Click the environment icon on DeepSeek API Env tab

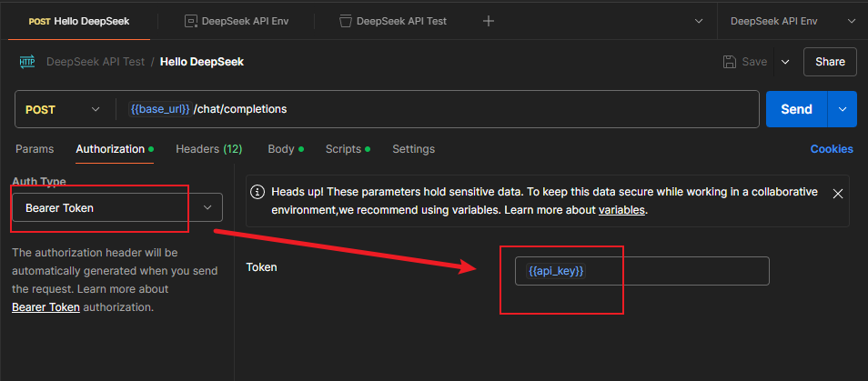pos(191,21)
